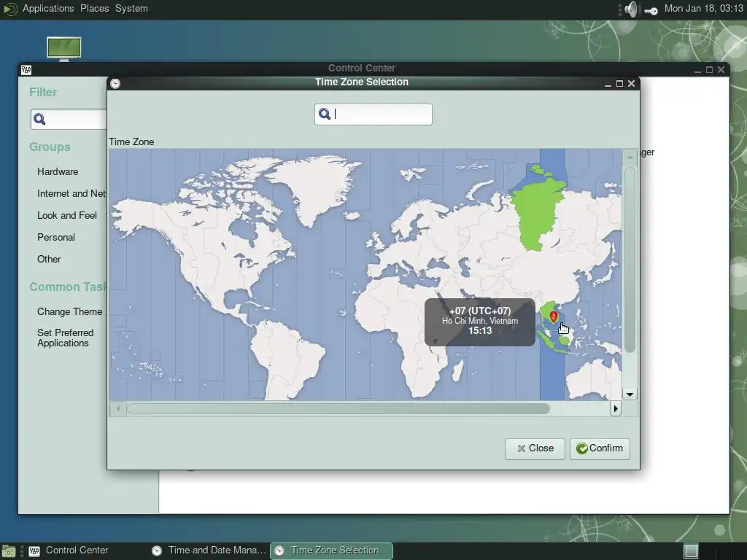Open the Hardware group in Control Center

[x=58, y=171]
